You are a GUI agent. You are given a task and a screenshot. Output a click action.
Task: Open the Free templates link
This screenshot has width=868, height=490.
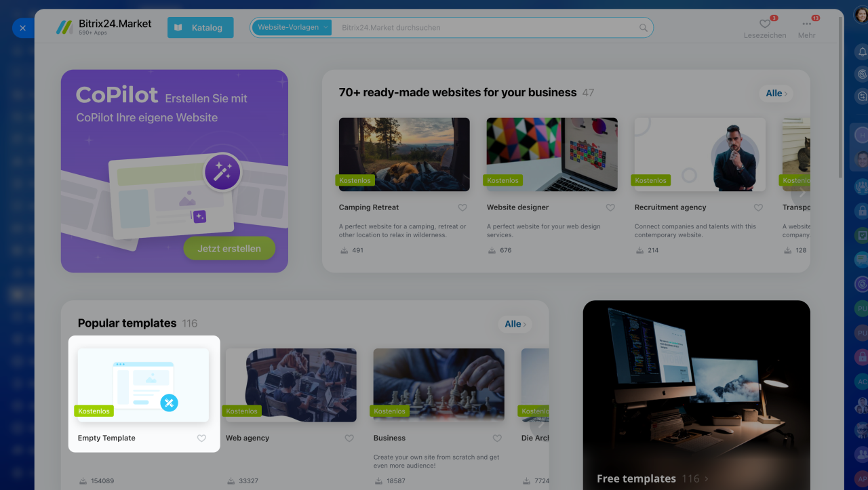[x=652, y=478]
